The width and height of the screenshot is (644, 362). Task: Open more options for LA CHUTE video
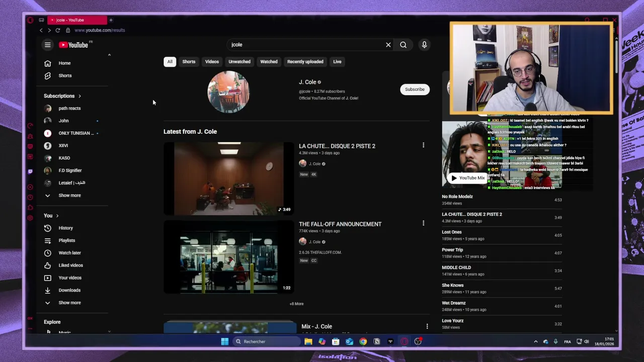423,145
